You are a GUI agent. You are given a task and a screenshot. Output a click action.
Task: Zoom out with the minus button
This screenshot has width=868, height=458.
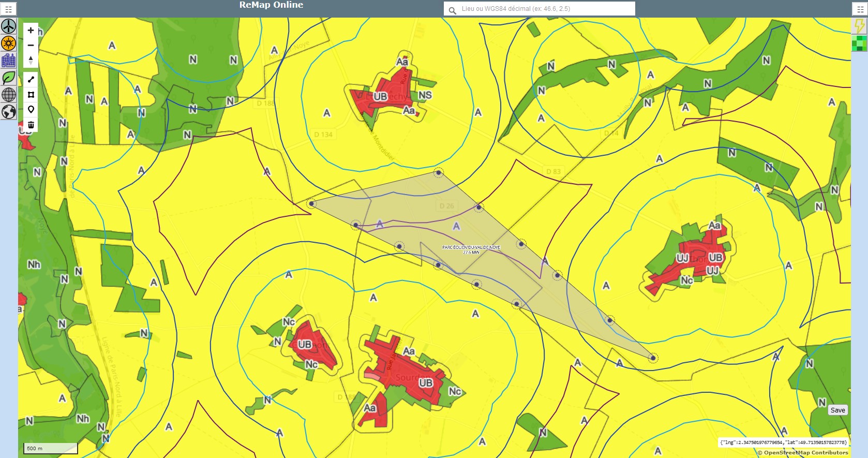(31, 45)
